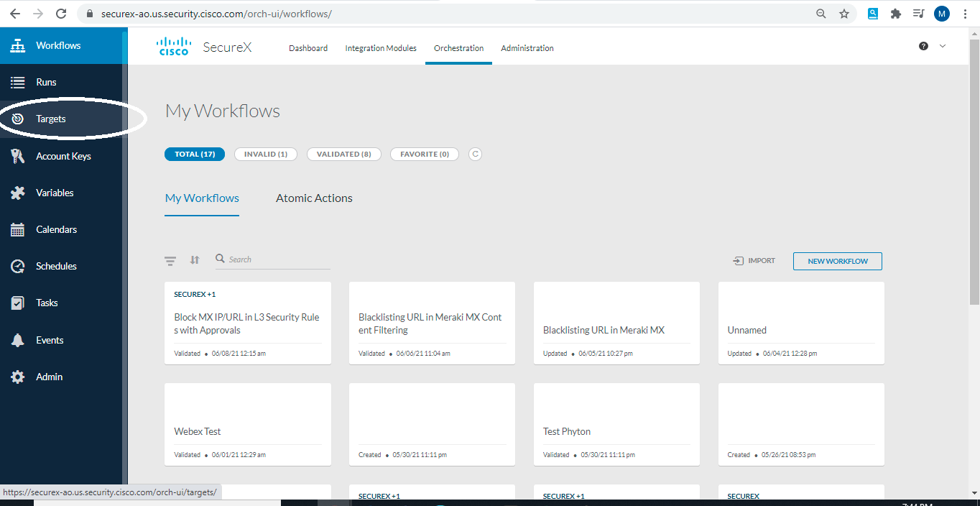Click the Variables puzzle icon
Viewport: 980px width, 506px height.
pyautogui.click(x=18, y=193)
